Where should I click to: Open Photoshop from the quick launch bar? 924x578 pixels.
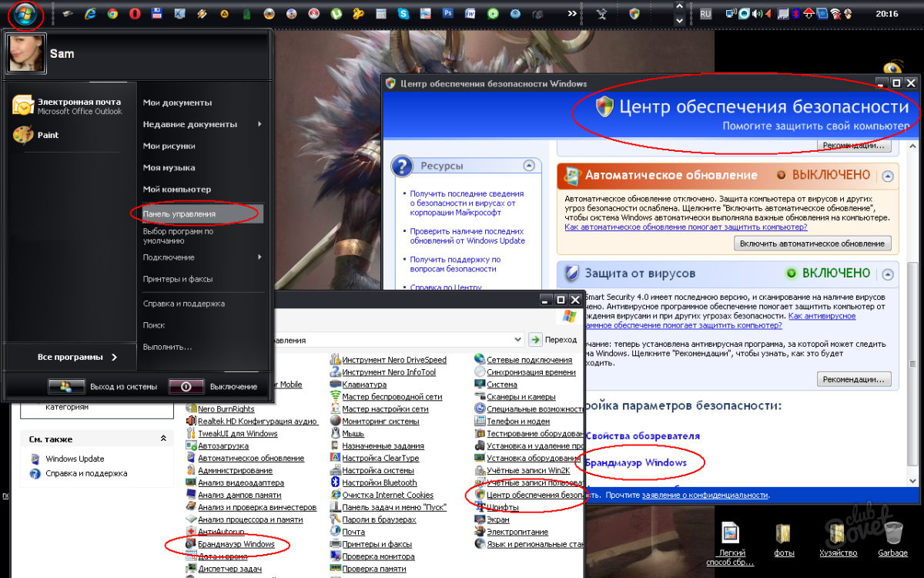(x=448, y=14)
